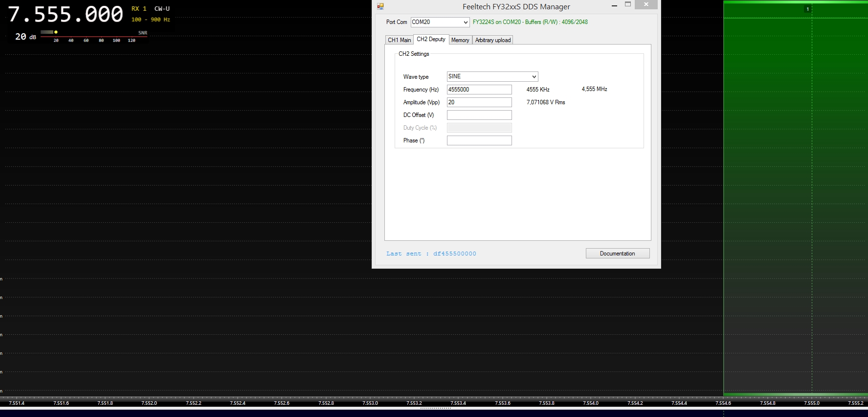Image resolution: width=868 pixels, height=417 pixels.
Task: Switch to the CH1 Main tab
Action: click(x=399, y=40)
